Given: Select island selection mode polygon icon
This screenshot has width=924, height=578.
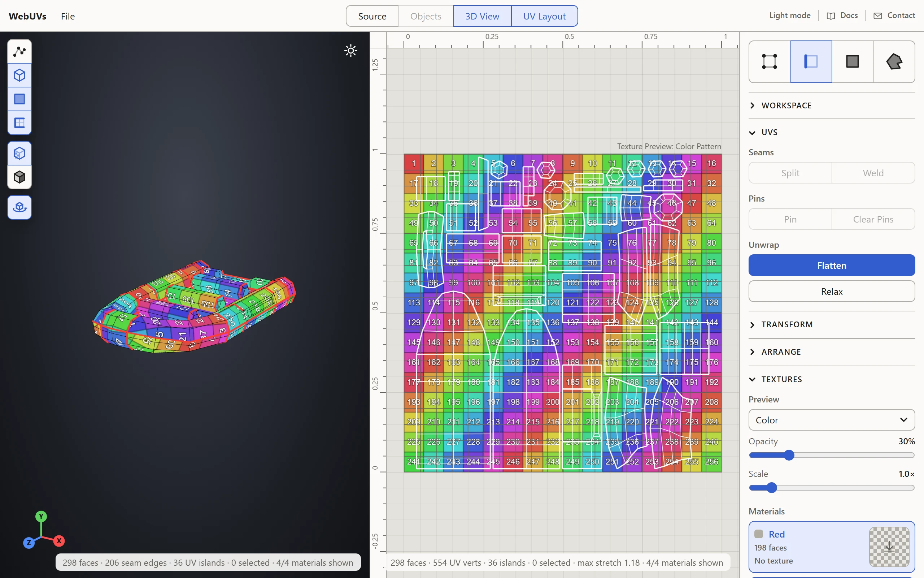Looking at the screenshot, I should point(894,61).
